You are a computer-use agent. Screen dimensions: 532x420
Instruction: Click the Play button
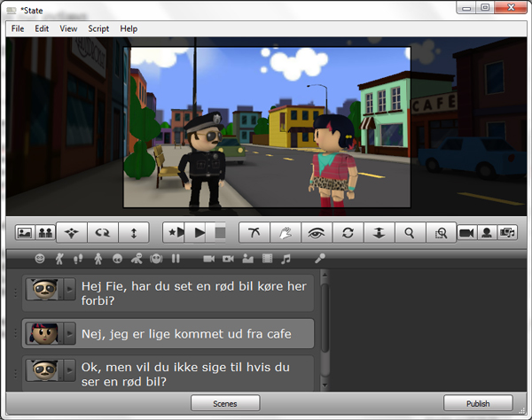click(199, 233)
